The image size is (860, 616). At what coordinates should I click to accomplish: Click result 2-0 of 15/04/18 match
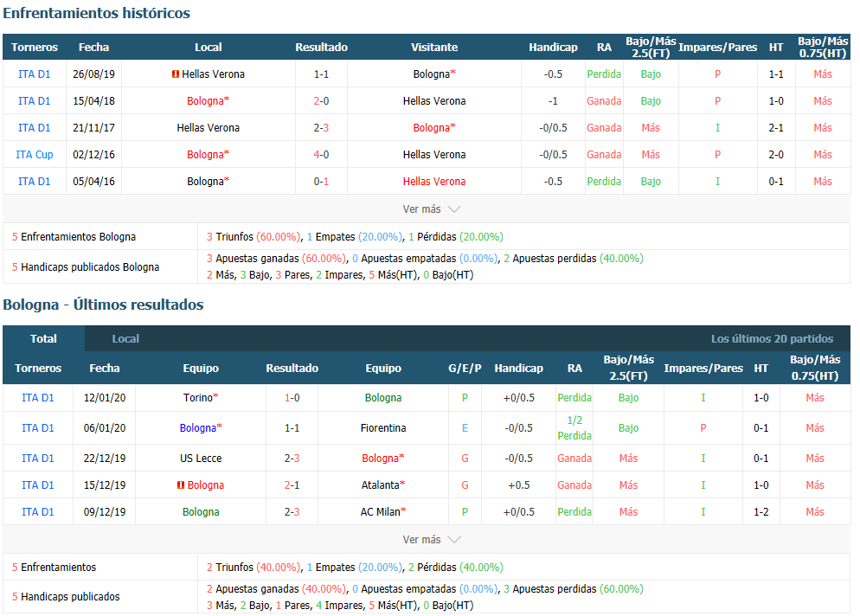pyautogui.click(x=321, y=101)
